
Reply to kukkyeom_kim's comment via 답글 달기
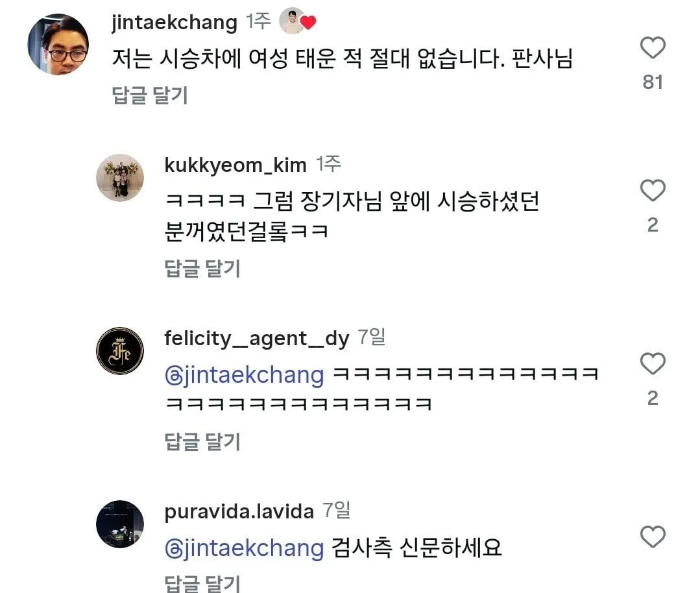pyautogui.click(x=202, y=268)
